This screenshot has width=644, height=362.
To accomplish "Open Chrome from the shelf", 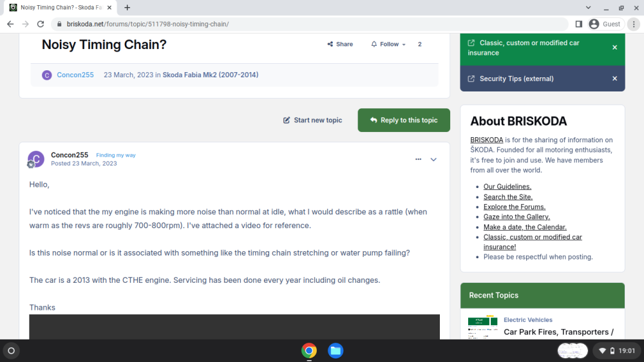I will coord(309,351).
